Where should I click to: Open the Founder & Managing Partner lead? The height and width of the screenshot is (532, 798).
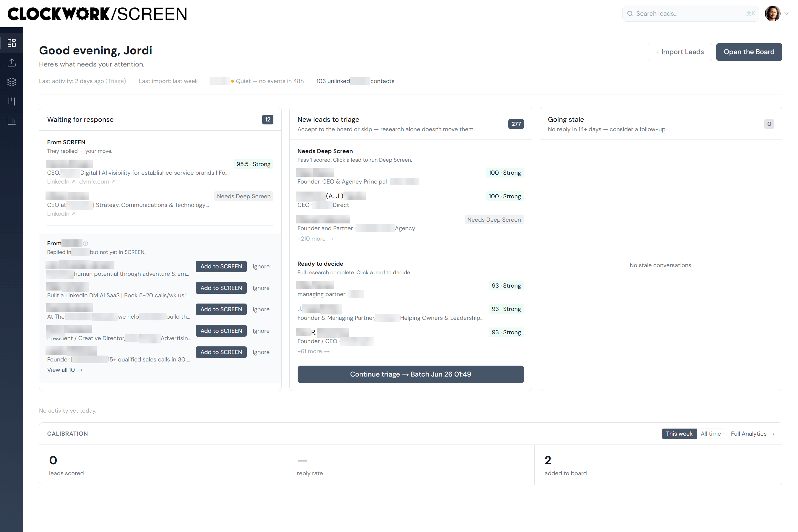tap(411, 313)
